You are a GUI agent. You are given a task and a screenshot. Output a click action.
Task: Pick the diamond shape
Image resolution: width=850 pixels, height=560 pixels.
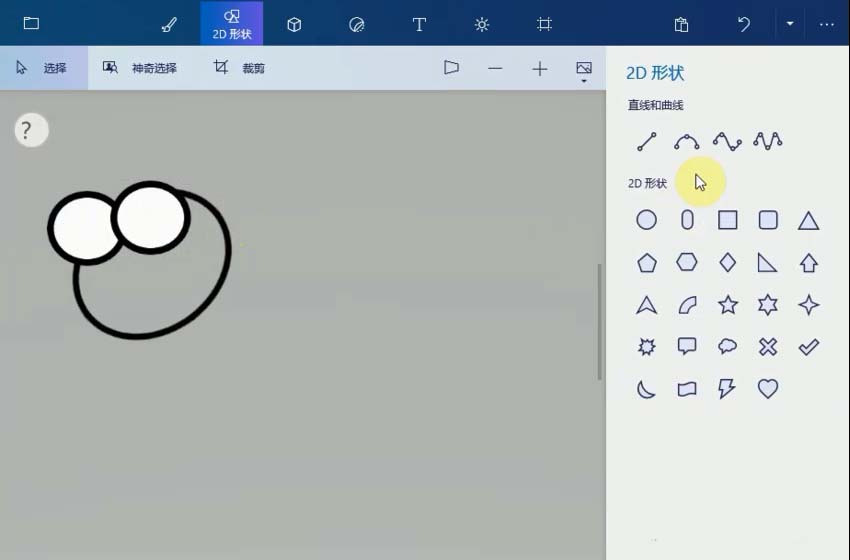click(x=727, y=262)
